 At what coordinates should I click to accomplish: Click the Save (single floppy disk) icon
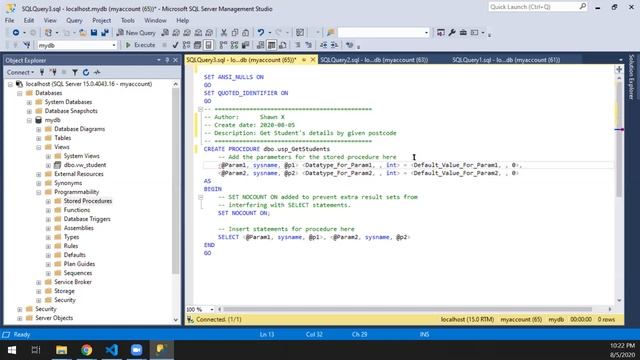click(94, 33)
